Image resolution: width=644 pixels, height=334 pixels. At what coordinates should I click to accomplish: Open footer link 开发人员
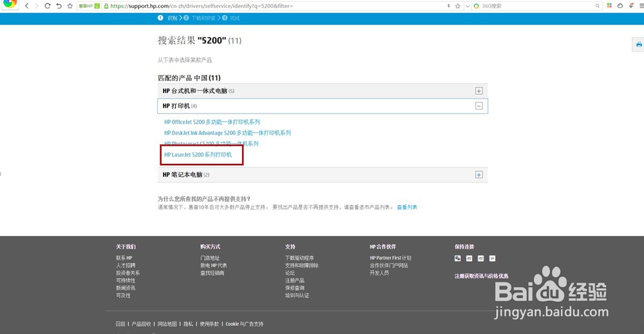coord(379,273)
